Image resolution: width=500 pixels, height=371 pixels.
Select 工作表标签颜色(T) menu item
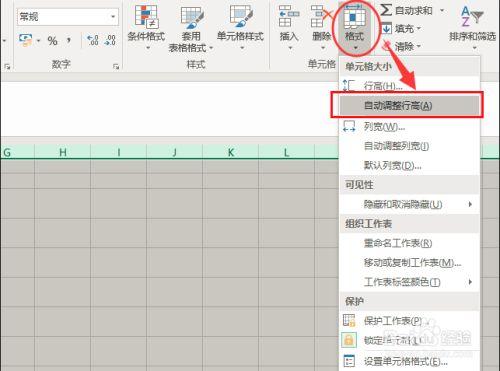point(410,282)
